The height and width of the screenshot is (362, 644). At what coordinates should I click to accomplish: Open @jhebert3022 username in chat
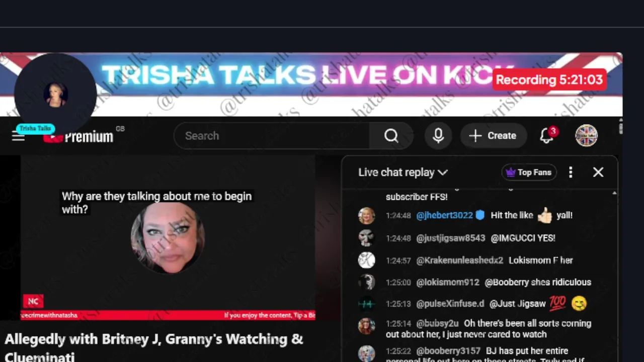pyautogui.click(x=445, y=215)
